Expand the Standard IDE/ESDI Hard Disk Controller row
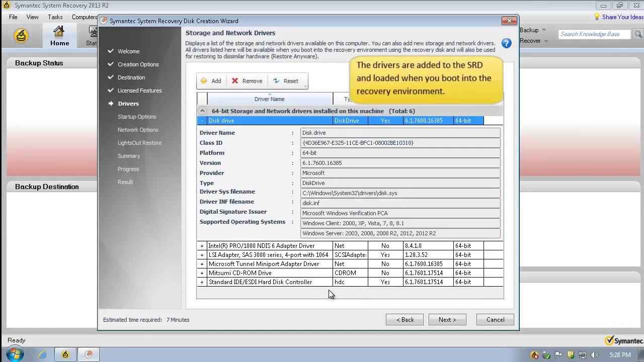The width and height of the screenshot is (644, 362). (x=202, y=282)
